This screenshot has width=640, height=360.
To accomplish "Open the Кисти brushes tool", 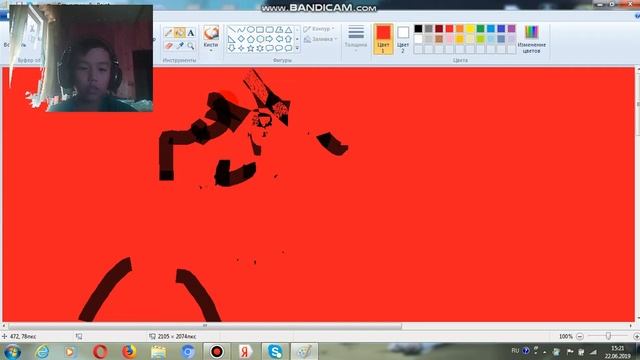I will point(211,37).
